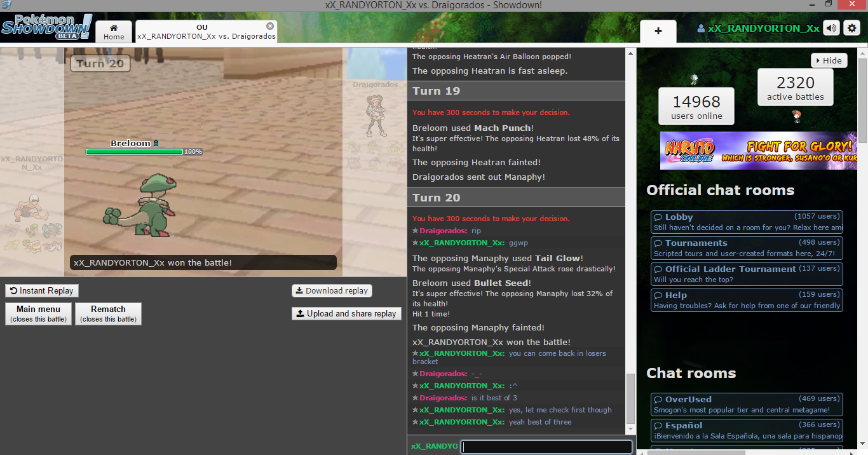
Task: Click the '14968 users online' counter
Action: [696, 107]
